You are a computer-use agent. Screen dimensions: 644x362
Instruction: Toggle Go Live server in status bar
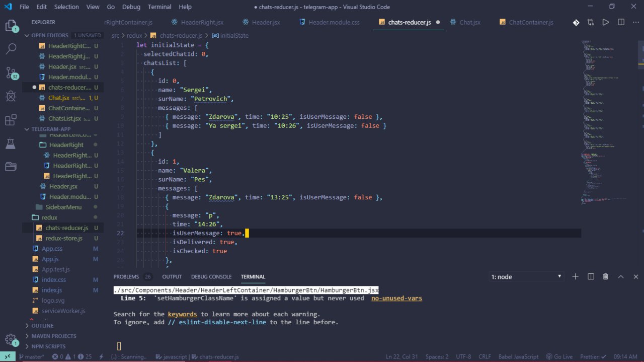pos(559,356)
